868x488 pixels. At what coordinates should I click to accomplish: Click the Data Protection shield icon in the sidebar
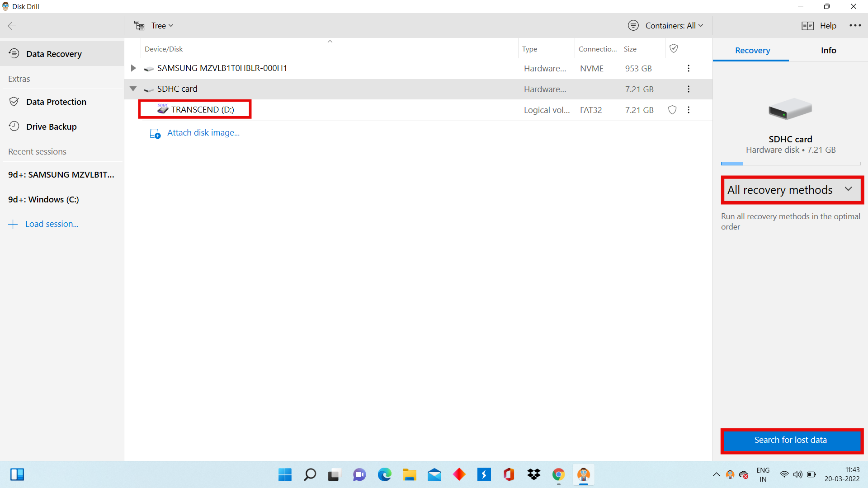pyautogui.click(x=14, y=102)
